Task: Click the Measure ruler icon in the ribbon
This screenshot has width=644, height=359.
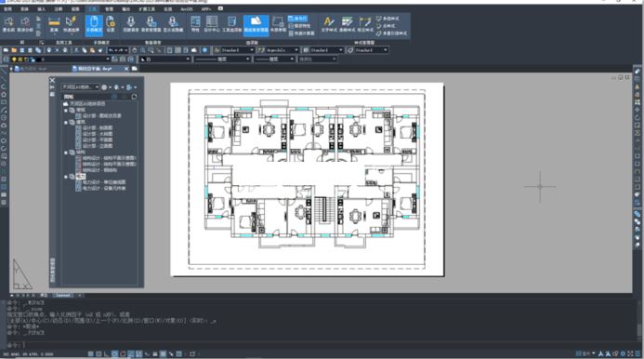Action: [x=54, y=24]
